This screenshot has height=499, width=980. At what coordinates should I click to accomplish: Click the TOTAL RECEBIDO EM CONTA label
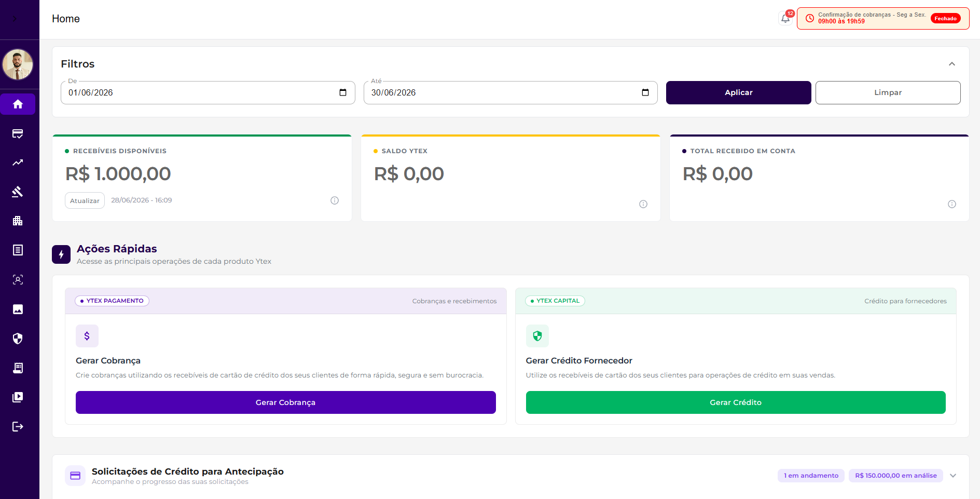[743, 151]
